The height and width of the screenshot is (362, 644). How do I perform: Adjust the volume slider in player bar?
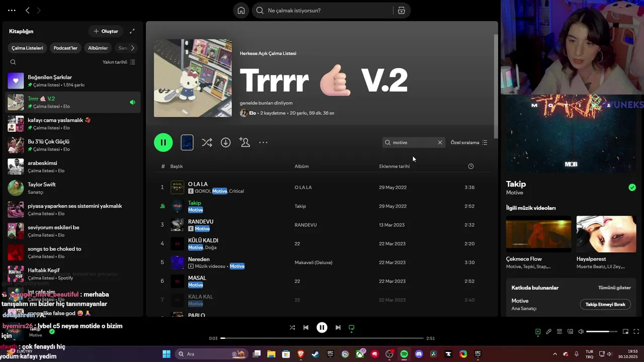click(602, 332)
